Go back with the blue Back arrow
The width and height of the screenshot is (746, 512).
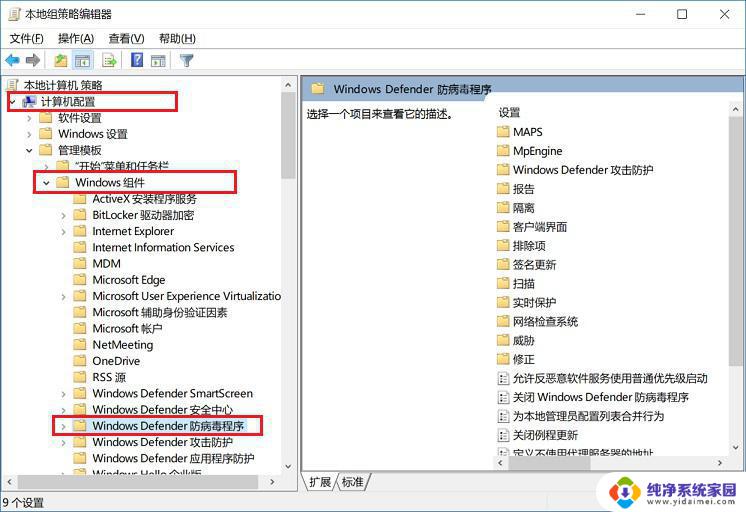click(x=12, y=60)
